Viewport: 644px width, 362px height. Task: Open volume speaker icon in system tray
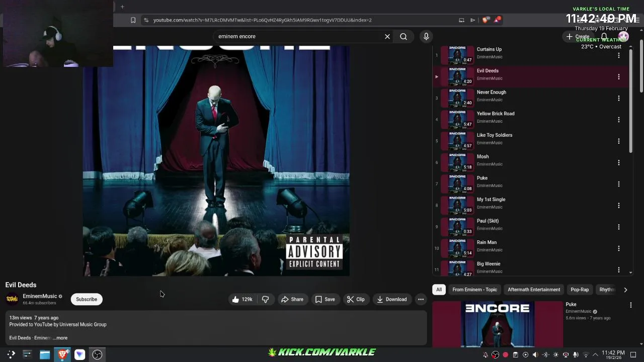point(535,355)
